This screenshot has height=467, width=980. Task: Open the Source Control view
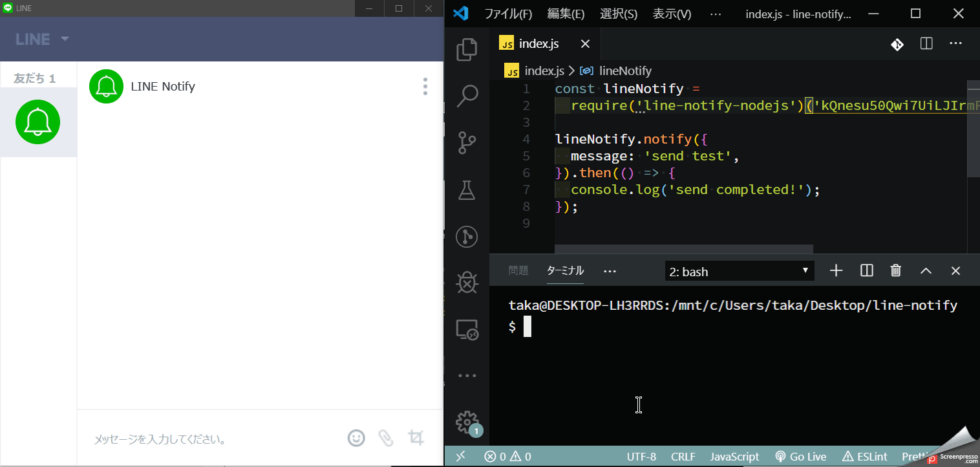[x=467, y=142]
